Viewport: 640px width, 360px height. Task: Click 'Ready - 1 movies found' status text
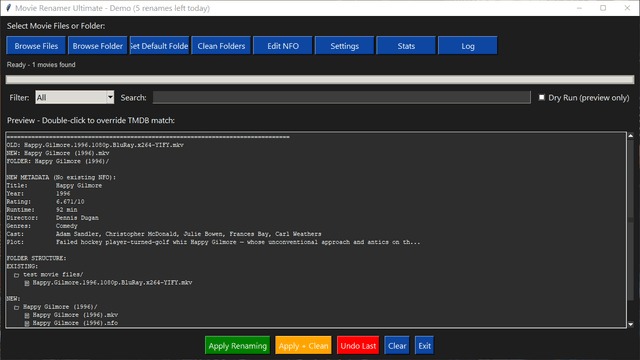coord(41,64)
